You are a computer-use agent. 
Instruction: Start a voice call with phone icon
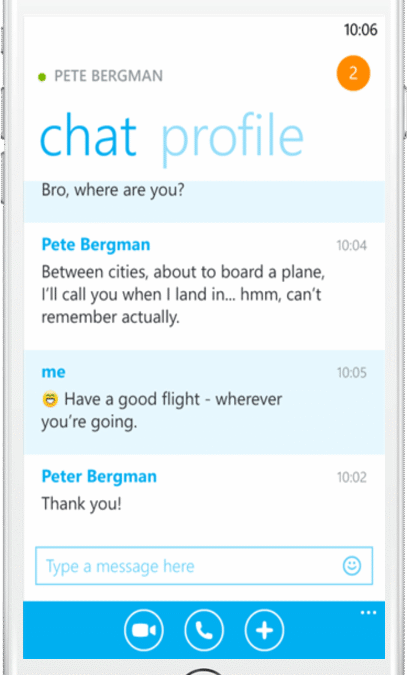click(x=204, y=630)
